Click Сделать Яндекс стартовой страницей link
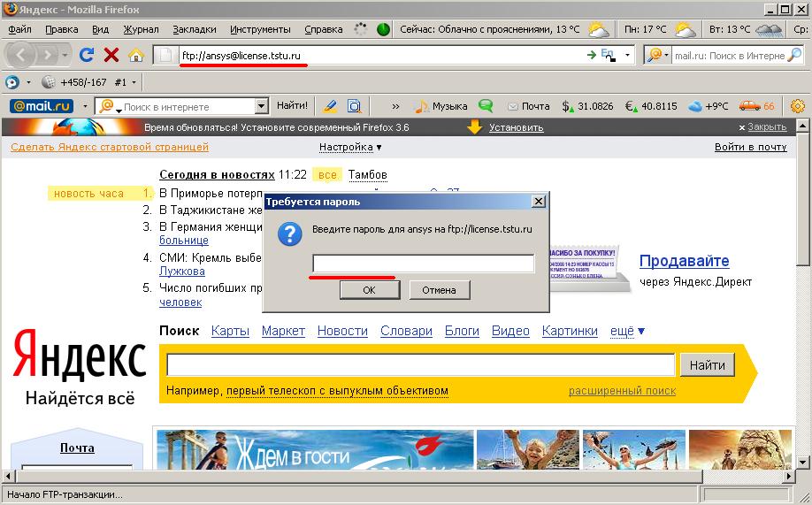The width and height of the screenshot is (812, 505). 110,147
